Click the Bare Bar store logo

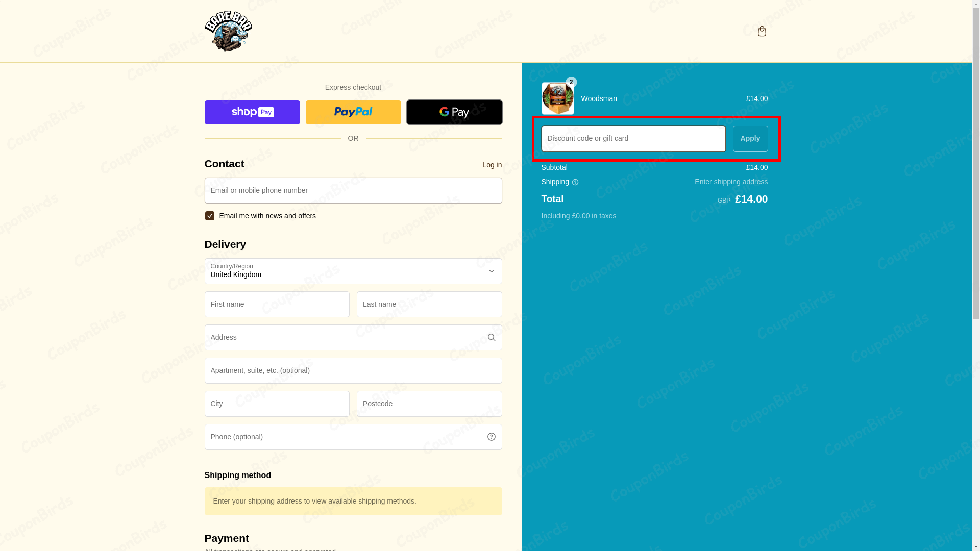tap(228, 31)
